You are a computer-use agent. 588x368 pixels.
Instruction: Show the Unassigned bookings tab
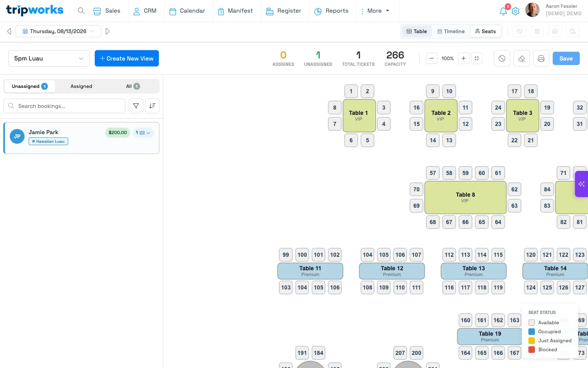coord(30,86)
